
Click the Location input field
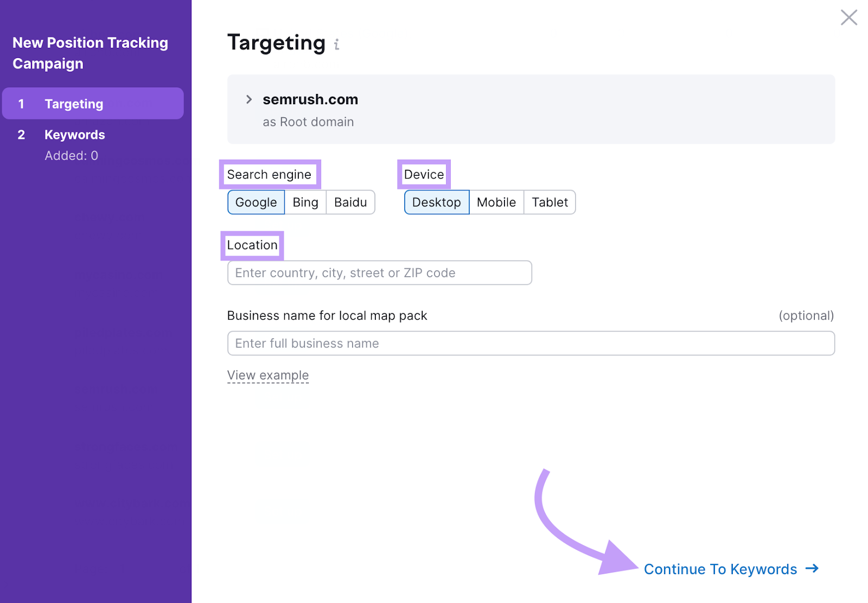coord(379,273)
